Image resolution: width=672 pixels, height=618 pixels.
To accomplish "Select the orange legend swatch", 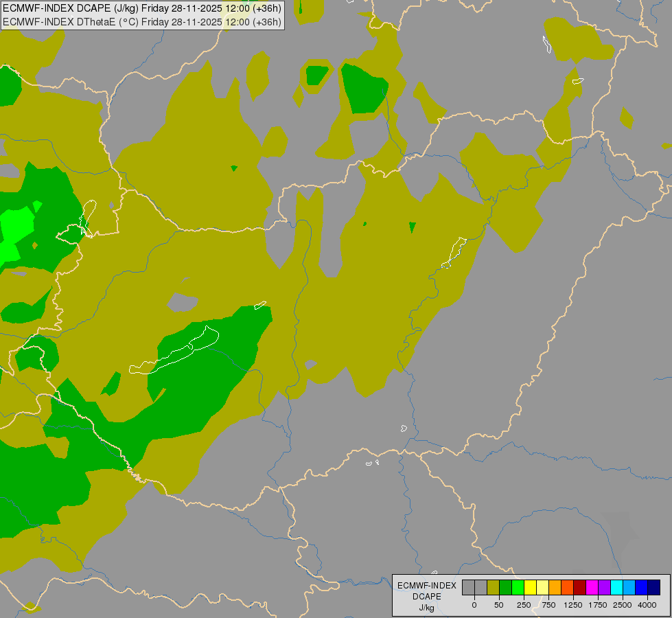I will coord(555,588).
